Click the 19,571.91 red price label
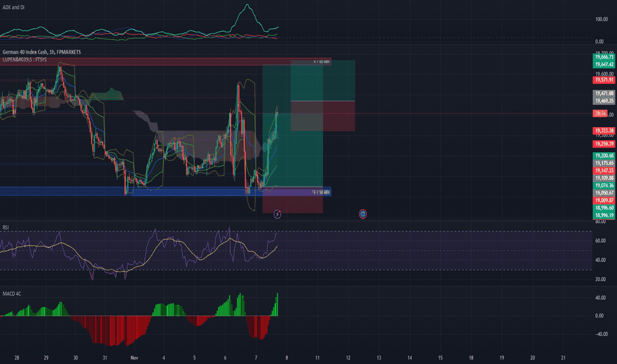617x364 pixels. (x=604, y=80)
